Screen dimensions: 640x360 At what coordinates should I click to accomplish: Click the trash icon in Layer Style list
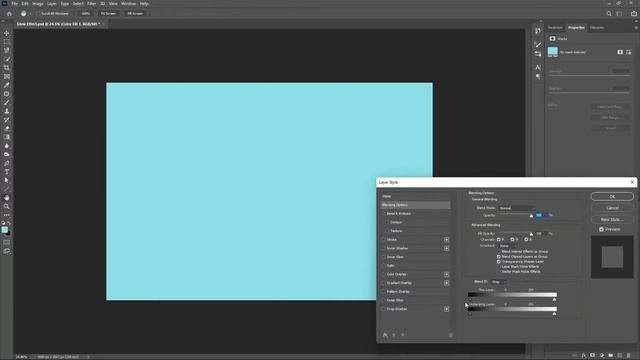pyautogui.click(x=451, y=335)
